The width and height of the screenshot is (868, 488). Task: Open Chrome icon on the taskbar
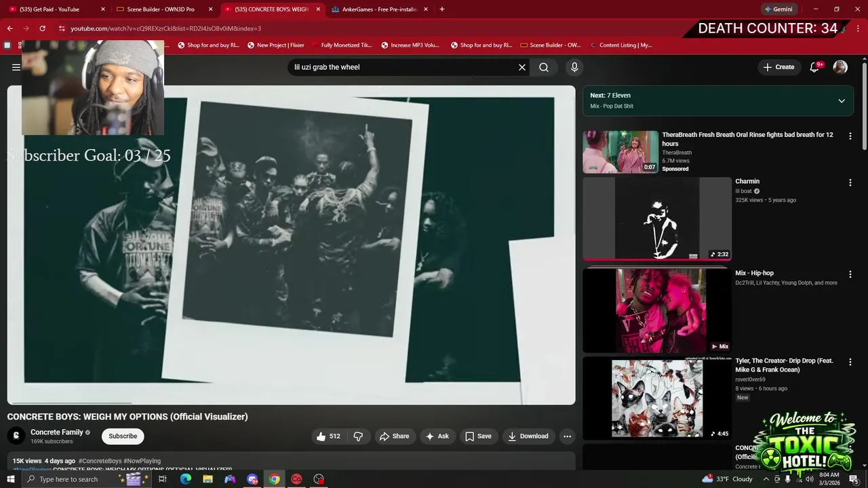click(274, 479)
